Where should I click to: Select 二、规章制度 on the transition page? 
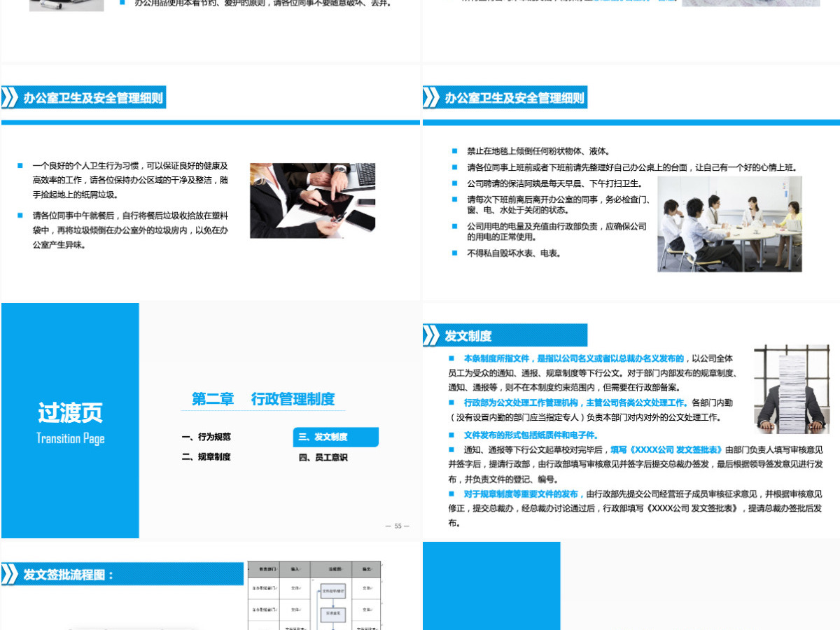pos(206,457)
